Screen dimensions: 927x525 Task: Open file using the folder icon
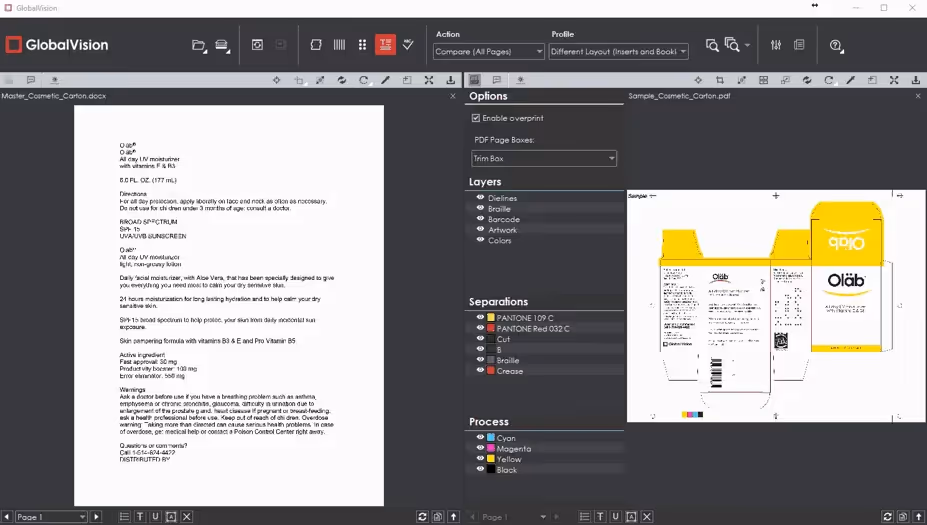click(199, 46)
